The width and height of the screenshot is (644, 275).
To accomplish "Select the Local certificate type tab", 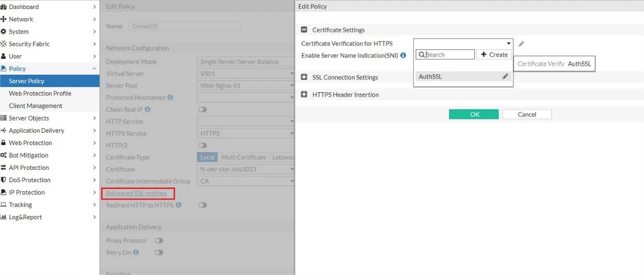I will pyautogui.click(x=207, y=157).
